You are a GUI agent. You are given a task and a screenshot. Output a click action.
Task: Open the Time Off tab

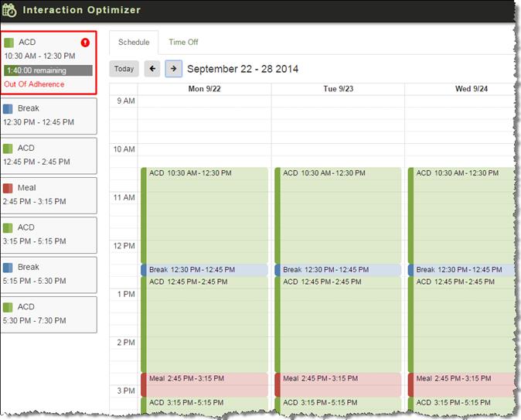tap(183, 43)
